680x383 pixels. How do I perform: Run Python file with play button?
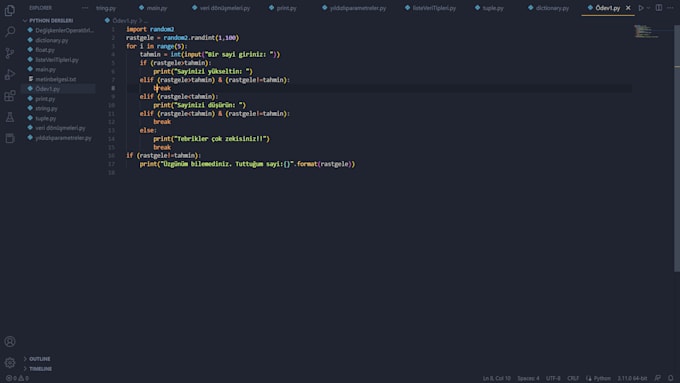(x=641, y=8)
